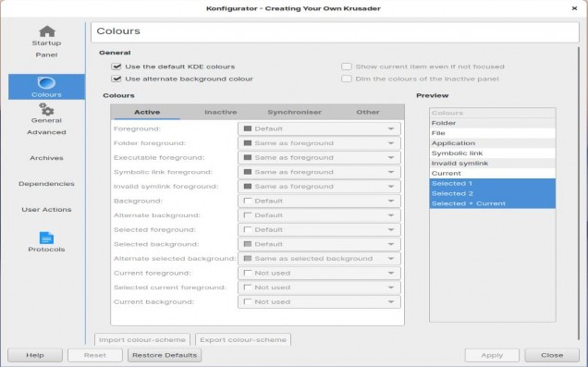The width and height of the screenshot is (588, 367).
Task: Click the Help button
Action: [x=35, y=355]
